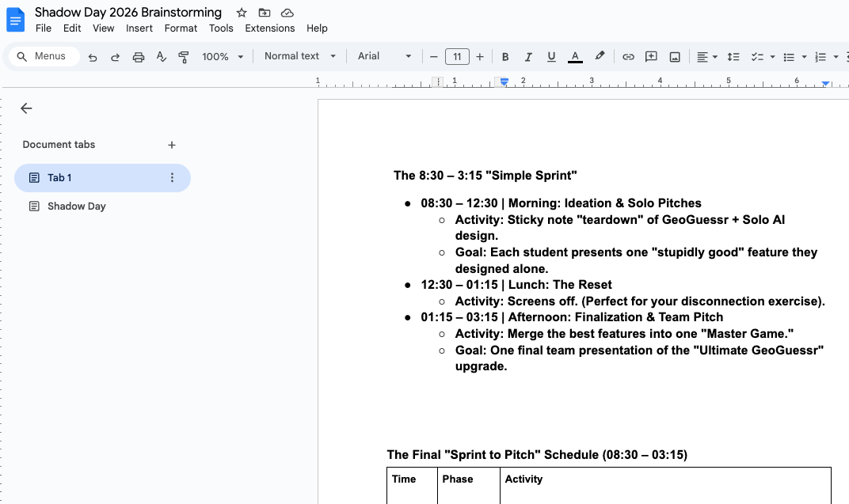Click the print icon
This screenshot has height=504, width=849.
click(138, 56)
